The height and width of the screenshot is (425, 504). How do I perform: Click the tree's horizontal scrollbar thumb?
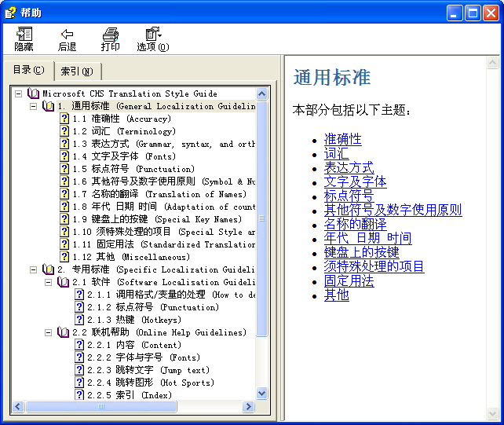pyautogui.click(x=101, y=406)
